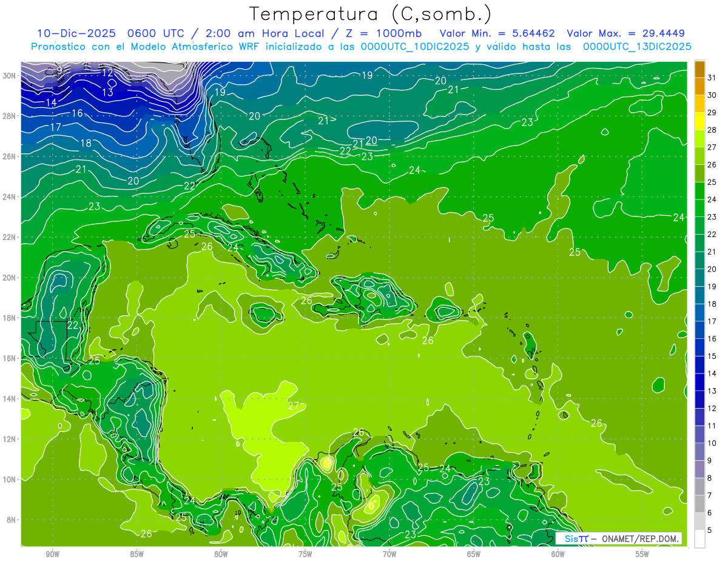Click the brown legend swatch above 31
Image resolution: width=728 pixels, height=562 pixels.
click(x=699, y=69)
